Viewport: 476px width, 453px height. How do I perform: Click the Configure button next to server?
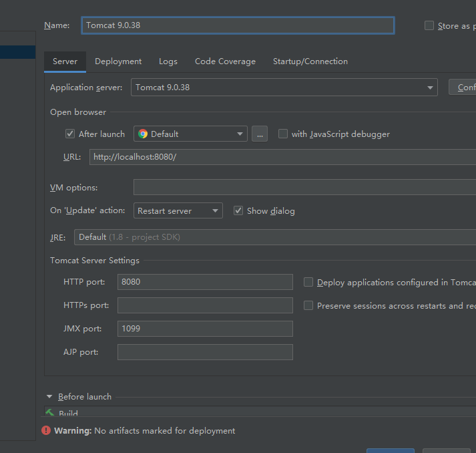click(463, 88)
